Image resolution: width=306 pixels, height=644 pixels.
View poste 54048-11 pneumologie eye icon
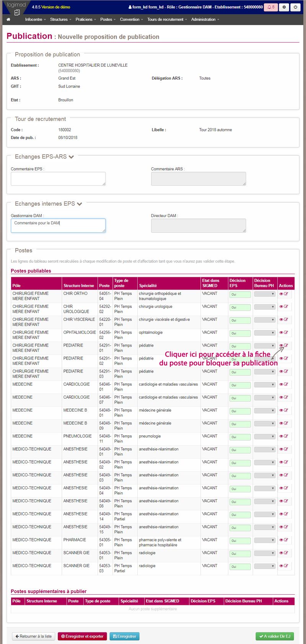281,436
